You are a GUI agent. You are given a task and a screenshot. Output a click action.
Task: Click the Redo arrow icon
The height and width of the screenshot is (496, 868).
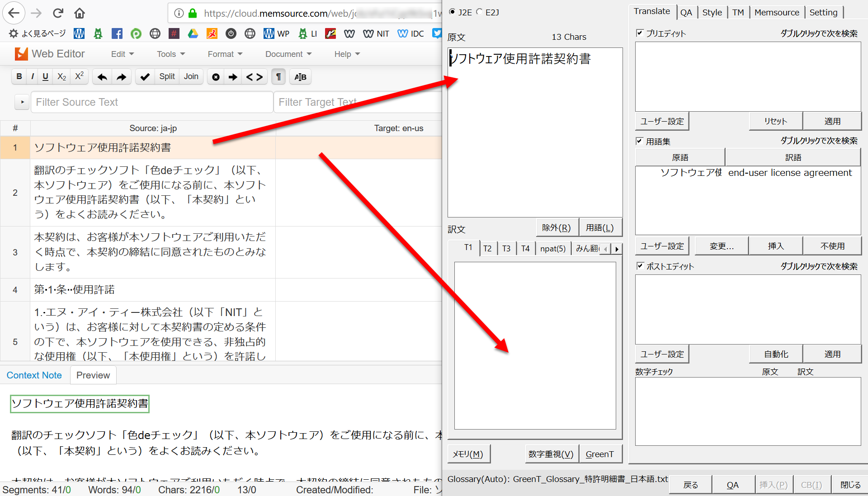(x=121, y=77)
